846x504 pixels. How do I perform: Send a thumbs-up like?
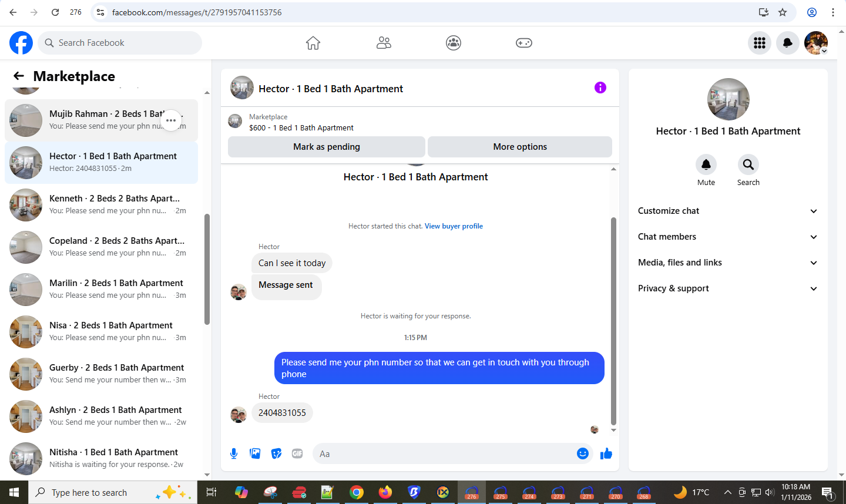tap(606, 453)
